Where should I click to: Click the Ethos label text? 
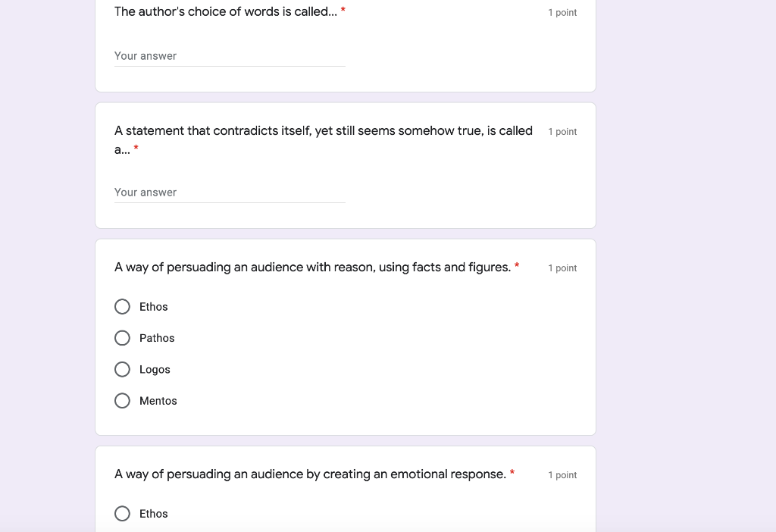(x=154, y=307)
